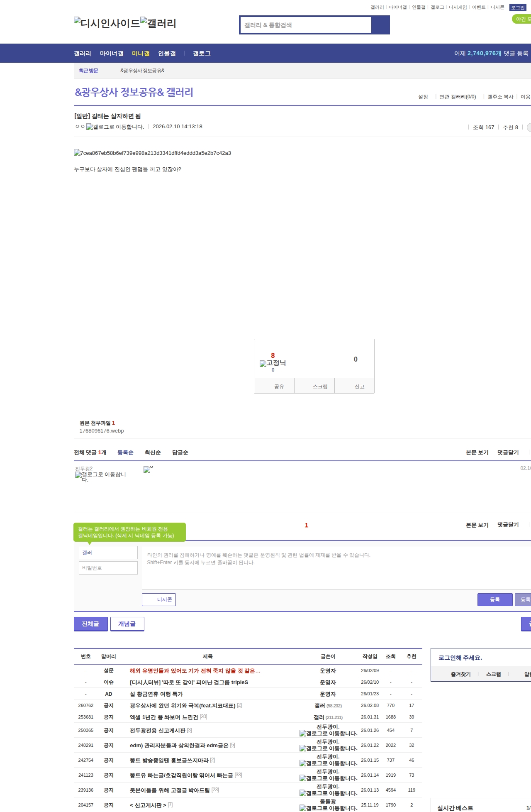Focus the 비밀번호 password field
531x812 pixels.
108,568
